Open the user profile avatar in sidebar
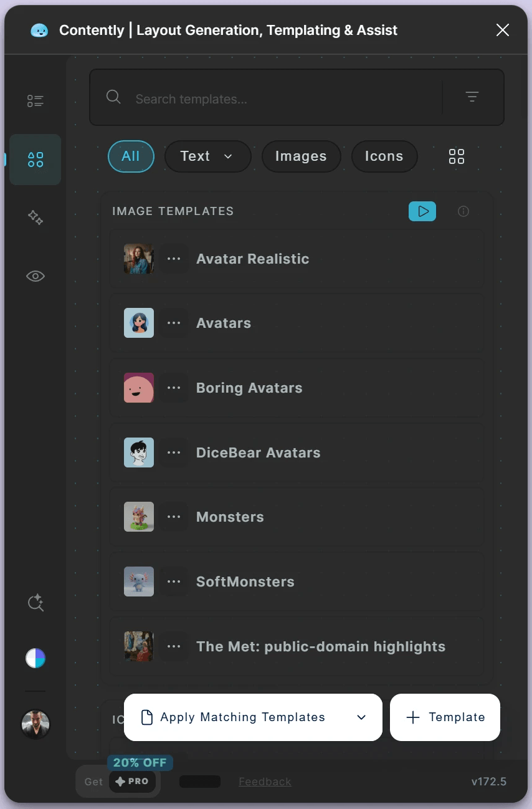The width and height of the screenshot is (532, 809). click(x=36, y=724)
